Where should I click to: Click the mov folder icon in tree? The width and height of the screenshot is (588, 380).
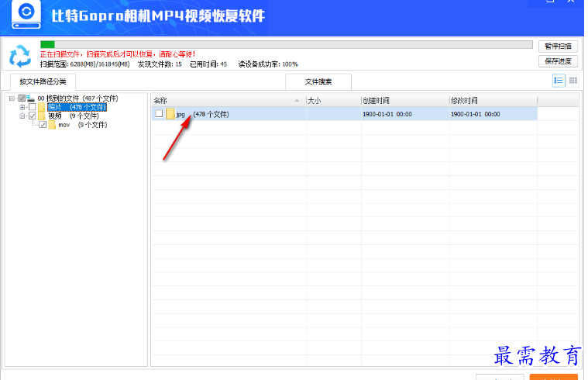tap(52, 125)
